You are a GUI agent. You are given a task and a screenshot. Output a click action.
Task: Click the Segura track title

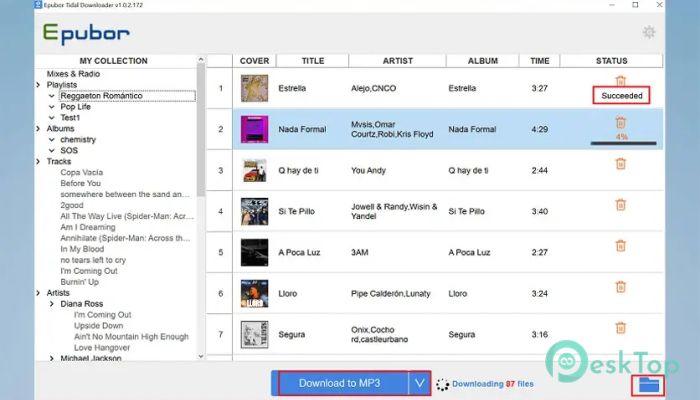[292, 334]
